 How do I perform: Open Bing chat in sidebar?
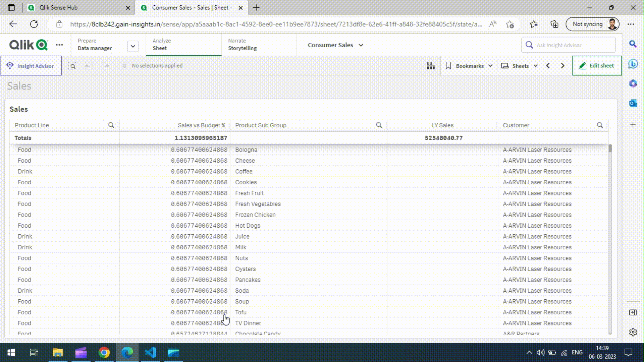click(633, 64)
